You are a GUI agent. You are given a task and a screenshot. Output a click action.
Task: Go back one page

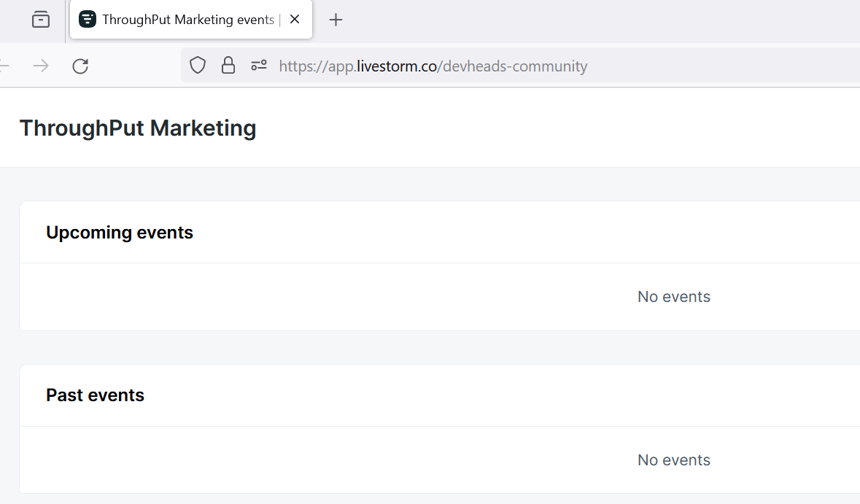click(4, 66)
